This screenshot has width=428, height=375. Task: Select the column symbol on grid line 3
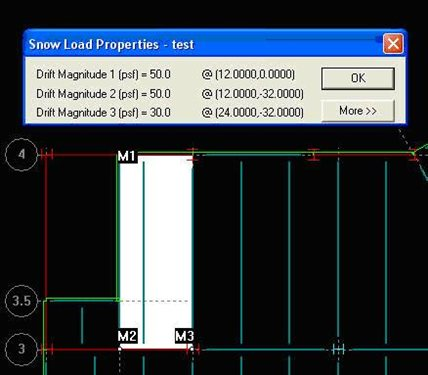click(x=338, y=350)
